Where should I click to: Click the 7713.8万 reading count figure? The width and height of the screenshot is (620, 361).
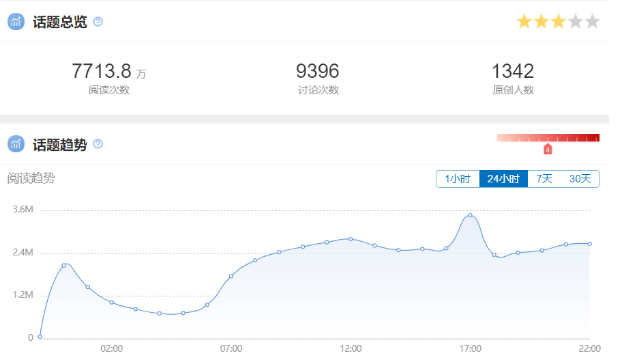pos(109,72)
